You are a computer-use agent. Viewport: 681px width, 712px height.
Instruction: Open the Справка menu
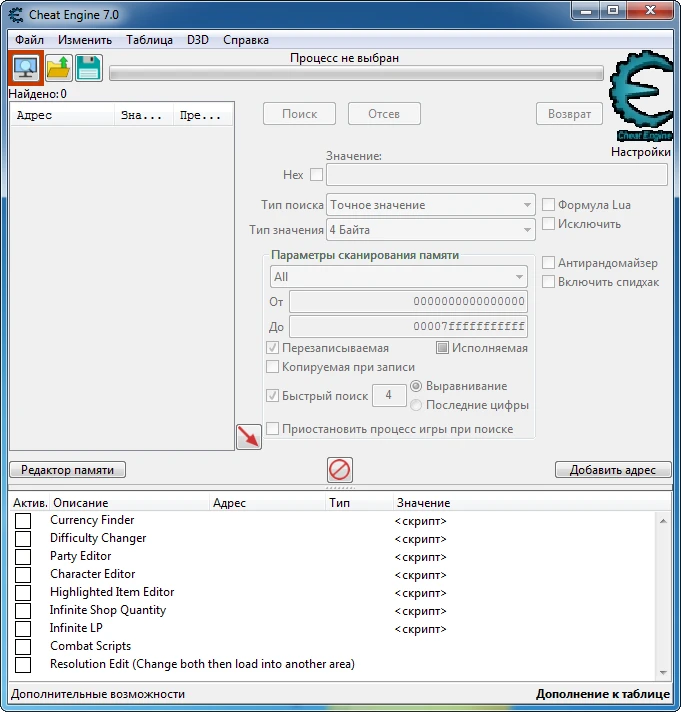click(x=246, y=40)
